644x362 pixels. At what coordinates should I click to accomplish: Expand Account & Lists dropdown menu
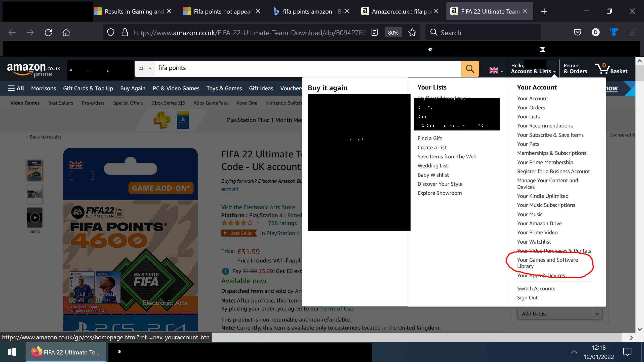pos(533,69)
